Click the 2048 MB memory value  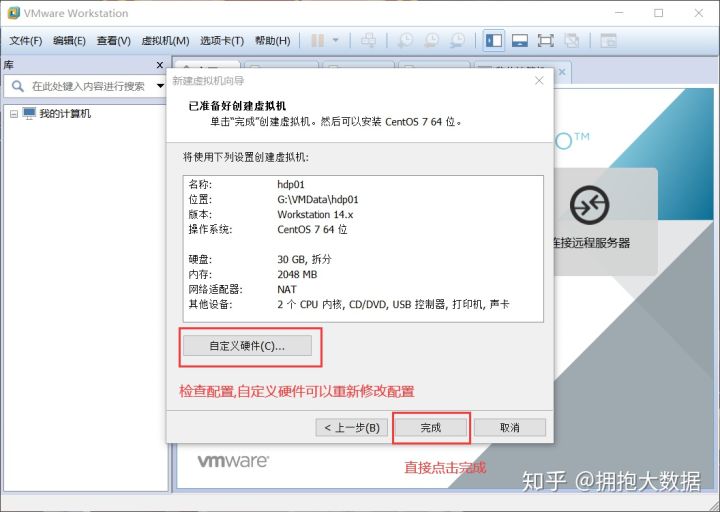tap(297, 275)
